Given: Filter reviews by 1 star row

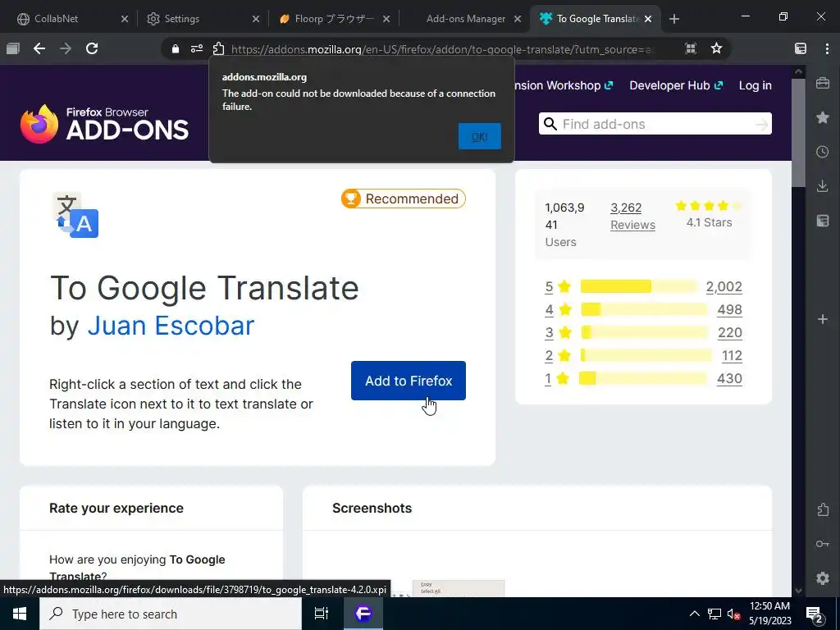Looking at the screenshot, I should 643,379.
